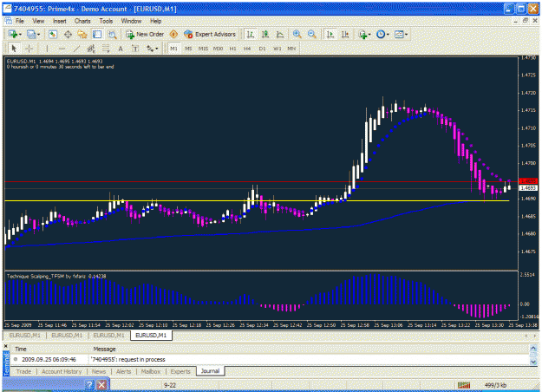Viewport: 542px width, 392px height.
Task: Select the Trendline drawing tool
Action: pyautogui.click(x=76, y=49)
